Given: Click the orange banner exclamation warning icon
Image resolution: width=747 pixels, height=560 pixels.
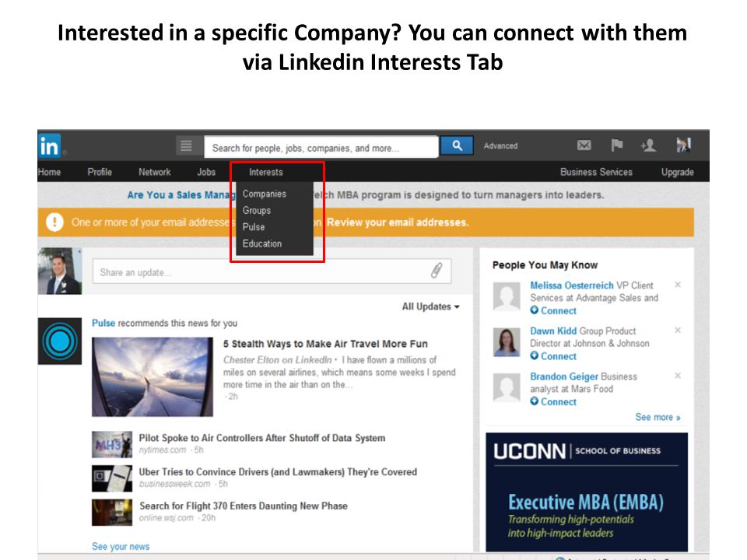Looking at the screenshot, I should (x=54, y=222).
